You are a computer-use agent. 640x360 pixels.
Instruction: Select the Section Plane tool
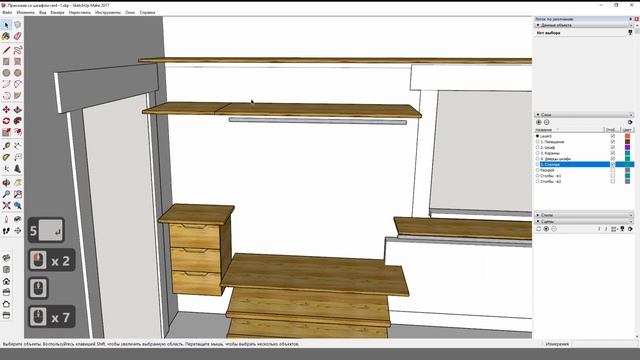pyautogui.click(x=18, y=231)
